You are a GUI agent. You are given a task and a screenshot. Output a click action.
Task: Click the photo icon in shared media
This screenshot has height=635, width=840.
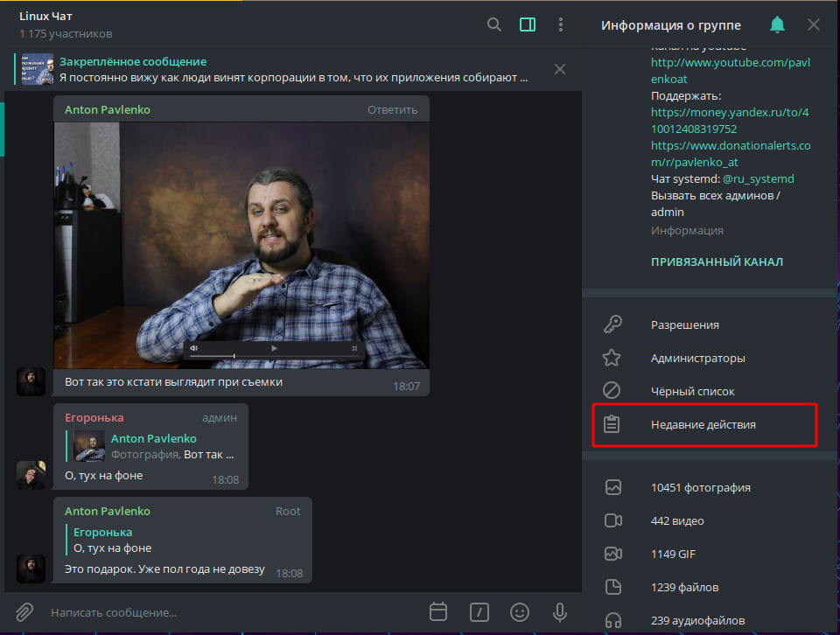click(612, 487)
